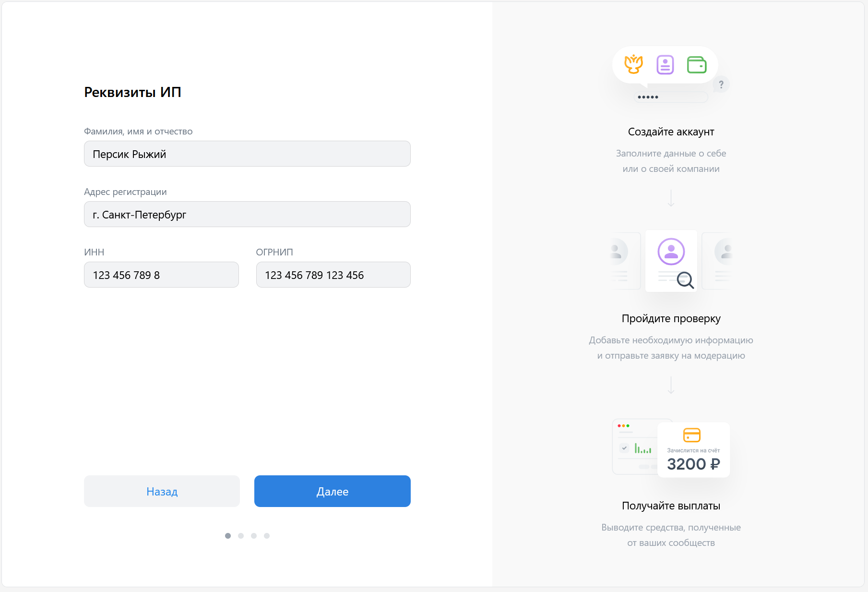
Task: Click the orange eagle emblem icon
Action: pos(633,64)
